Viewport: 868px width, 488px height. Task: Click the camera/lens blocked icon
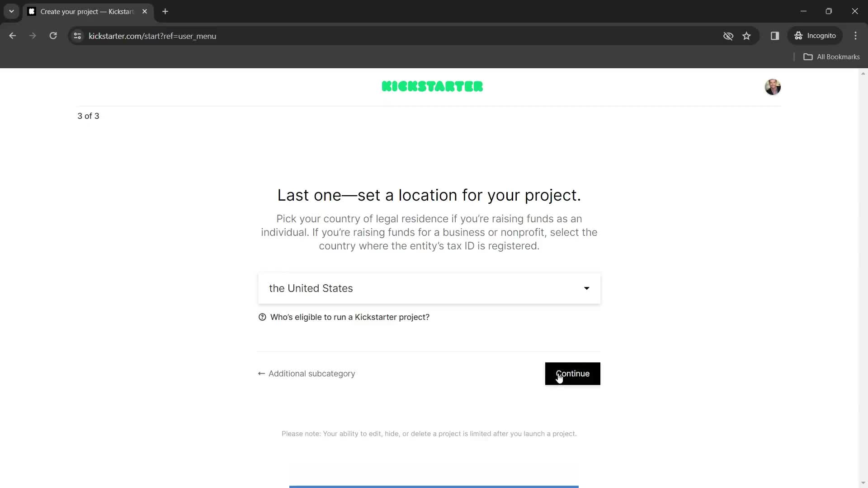pos(728,36)
